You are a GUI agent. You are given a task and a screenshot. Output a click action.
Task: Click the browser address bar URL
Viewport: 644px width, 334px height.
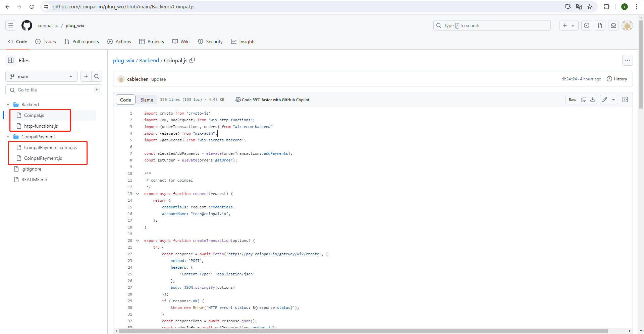(x=123, y=7)
